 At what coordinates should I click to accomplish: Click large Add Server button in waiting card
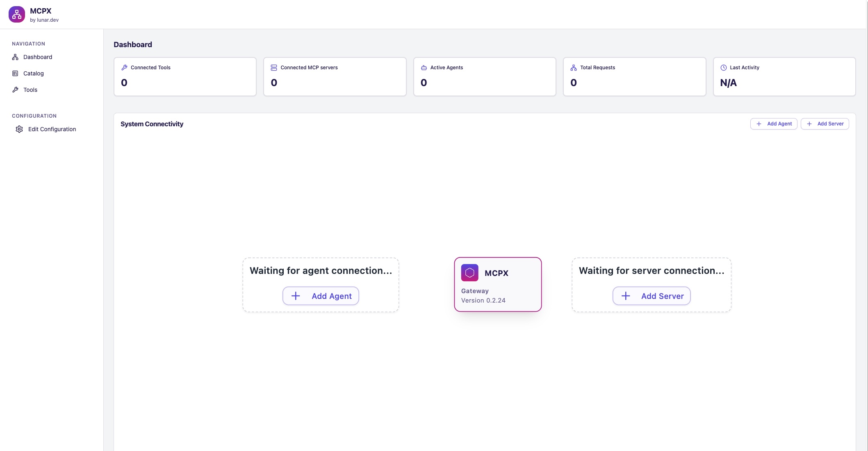tap(652, 296)
